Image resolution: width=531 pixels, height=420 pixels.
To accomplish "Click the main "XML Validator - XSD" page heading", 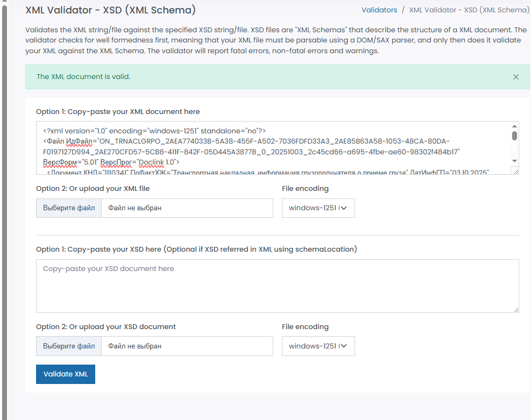I will pos(110,10).
